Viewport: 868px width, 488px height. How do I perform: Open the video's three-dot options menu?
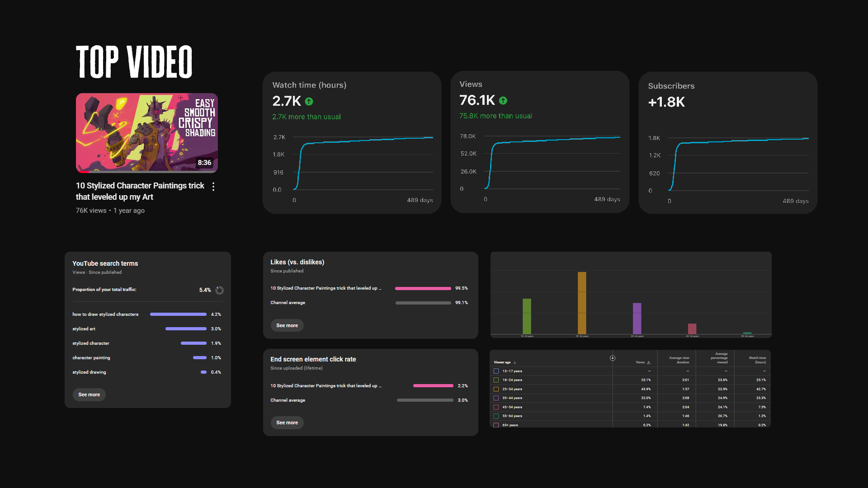(213, 187)
